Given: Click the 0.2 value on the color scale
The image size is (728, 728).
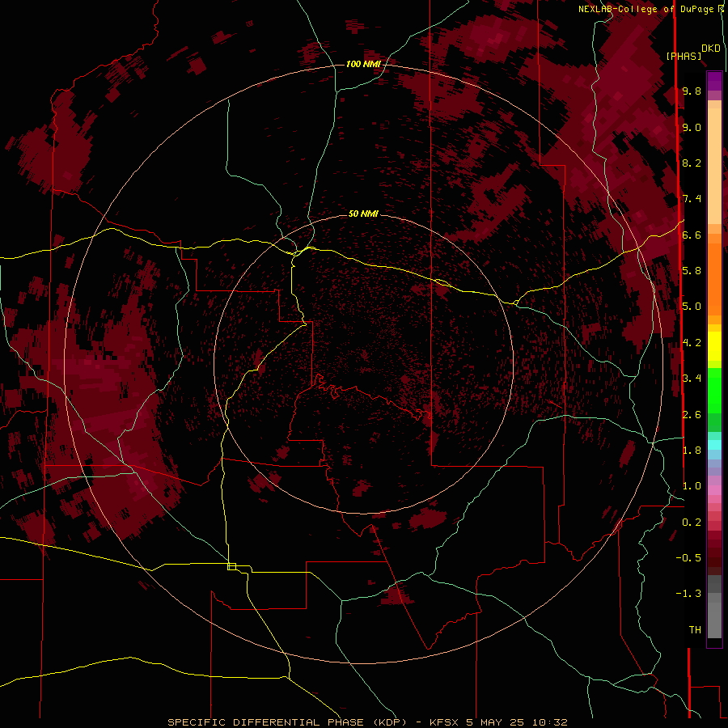Looking at the screenshot, I should (x=692, y=522).
